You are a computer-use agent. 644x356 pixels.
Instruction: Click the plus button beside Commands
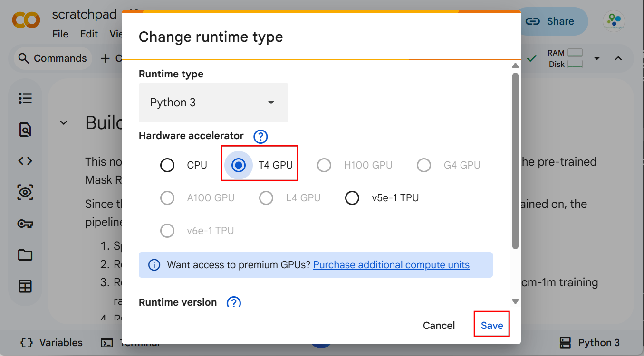click(x=105, y=58)
